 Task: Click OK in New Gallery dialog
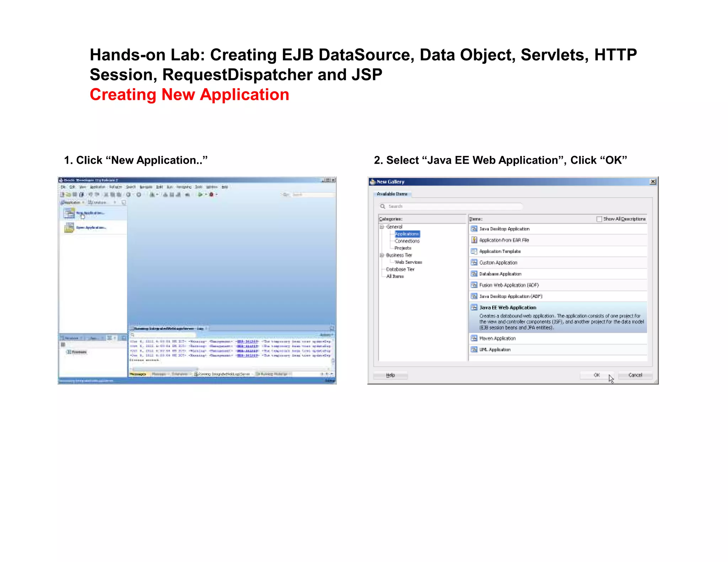click(x=597, y=375)
